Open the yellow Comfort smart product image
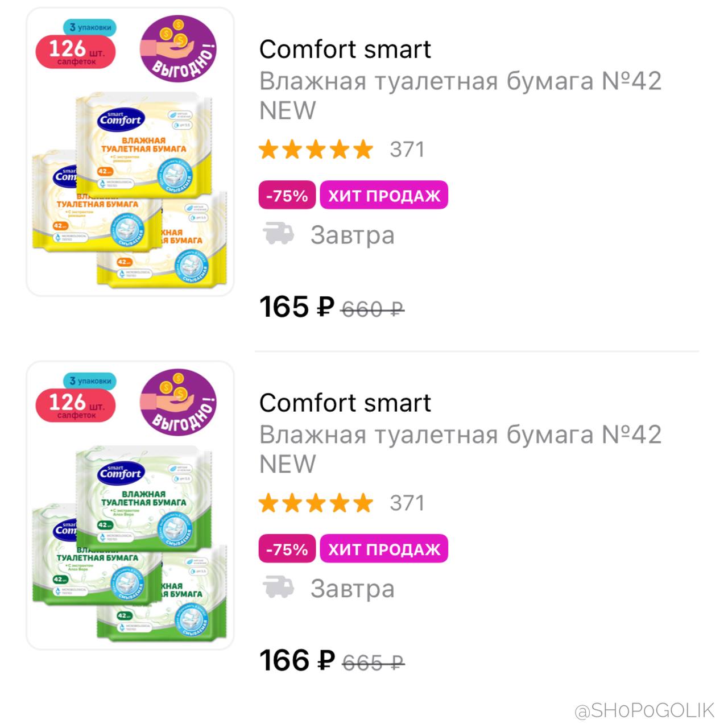Viewport: 728px width, 728px height. tap(130, 151)
